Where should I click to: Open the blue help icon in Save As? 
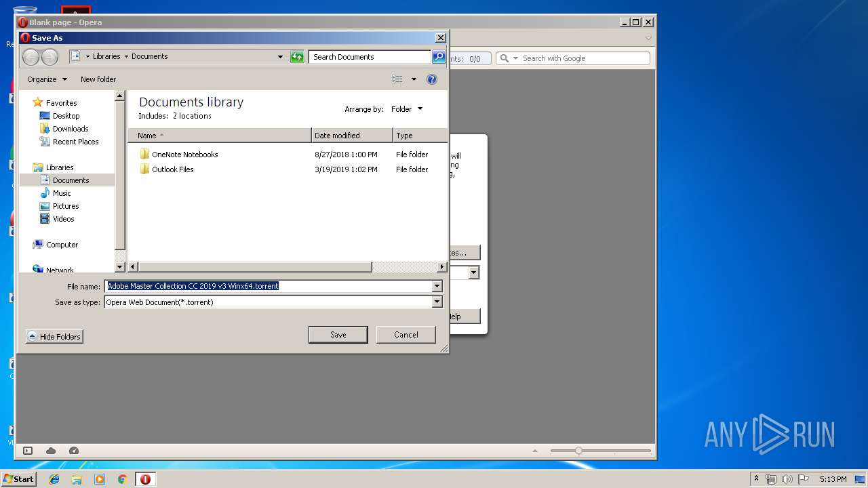pos(432,79)
